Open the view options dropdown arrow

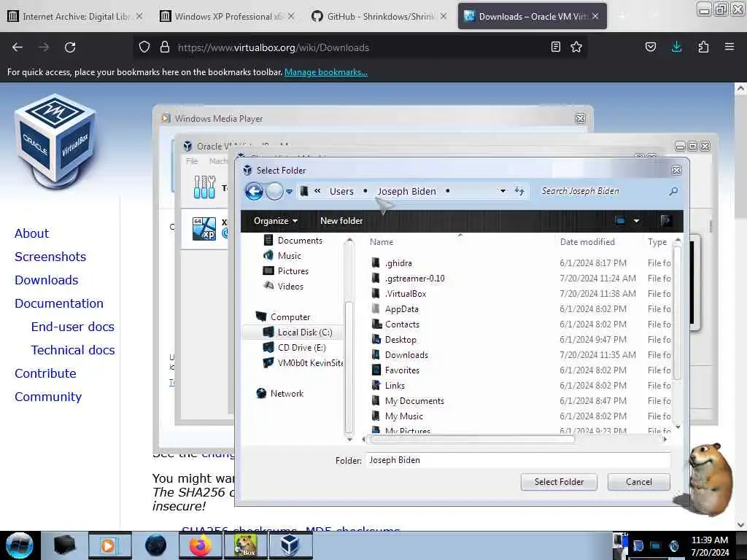(x=636, y=221)
